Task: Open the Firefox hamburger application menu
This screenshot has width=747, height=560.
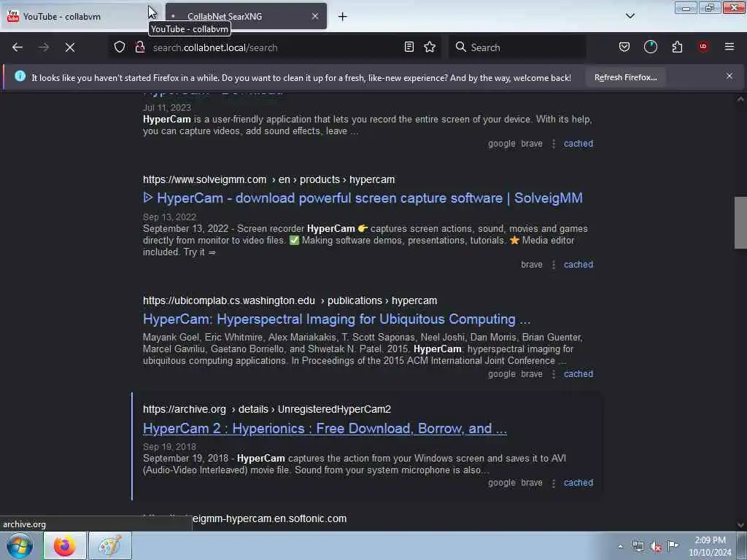Action: pyautogui.click(x=729, y=47)
